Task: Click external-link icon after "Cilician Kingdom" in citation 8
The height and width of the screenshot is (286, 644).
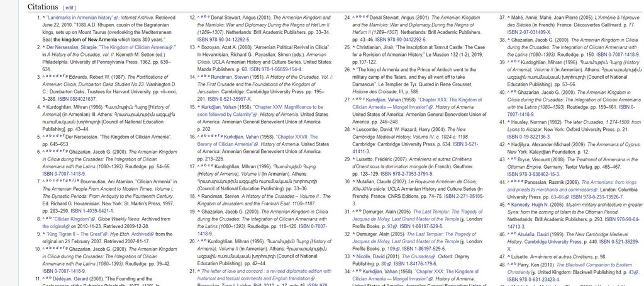Action: tap(93, 219)
